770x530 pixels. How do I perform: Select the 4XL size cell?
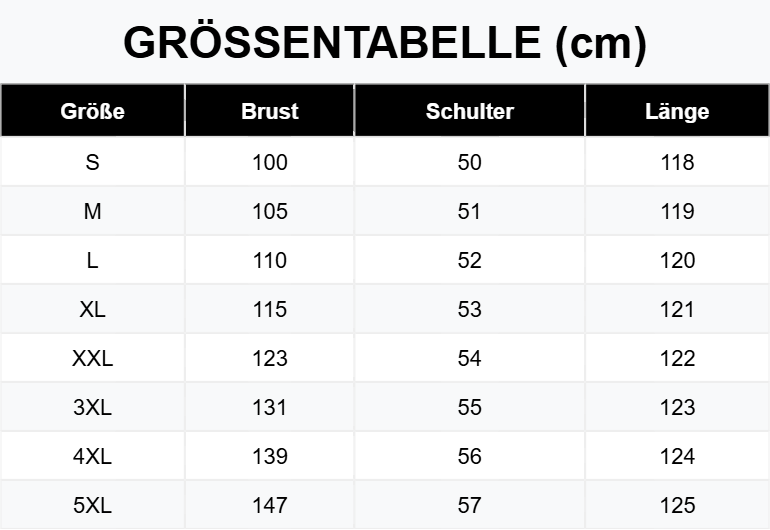pyautogui.click(x=92, y=456)
